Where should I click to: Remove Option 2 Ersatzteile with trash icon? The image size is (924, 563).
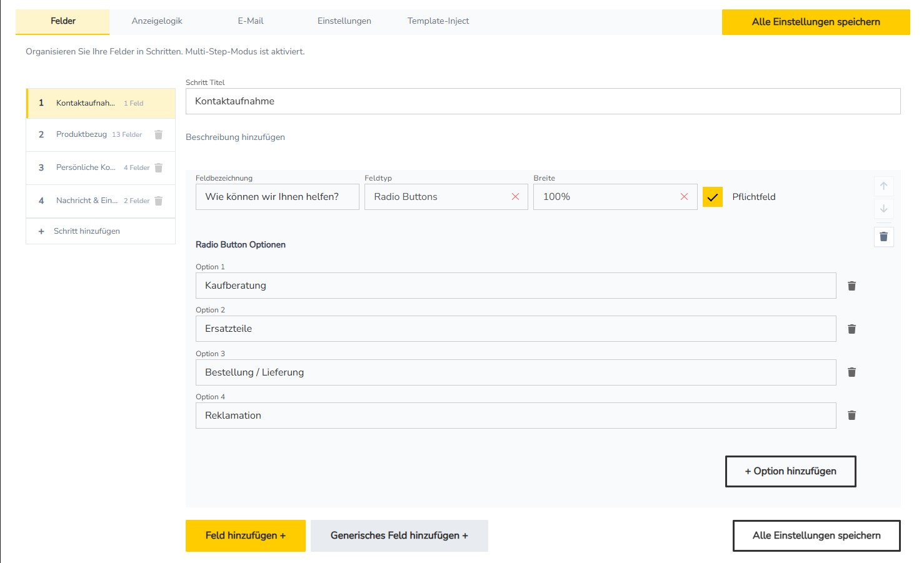tap(851, 329)
